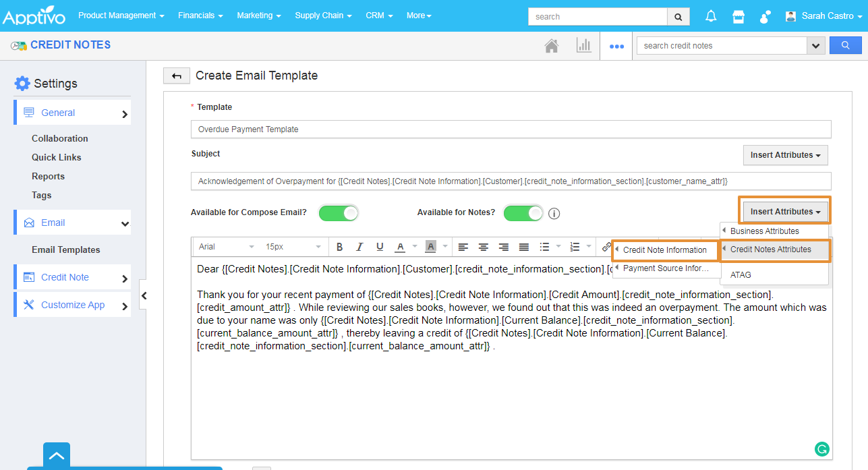868x470 pixels.
Task: Select Credit Note Information submenu item
Action: 666,250
